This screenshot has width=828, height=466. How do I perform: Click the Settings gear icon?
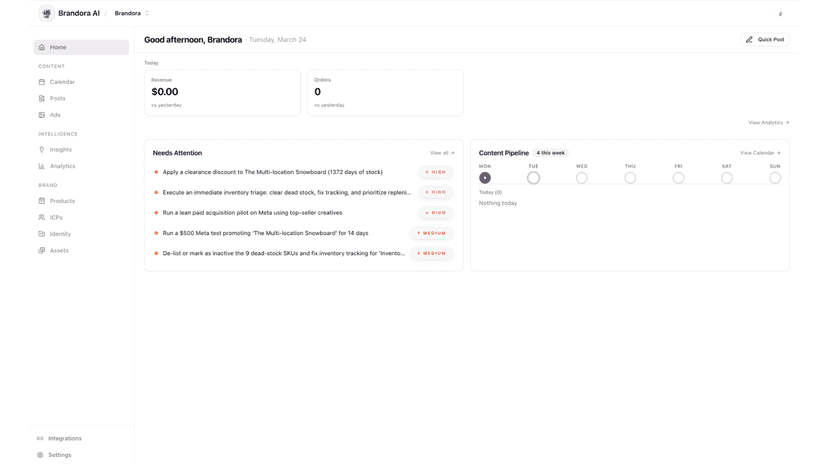[x=40, y=455]
